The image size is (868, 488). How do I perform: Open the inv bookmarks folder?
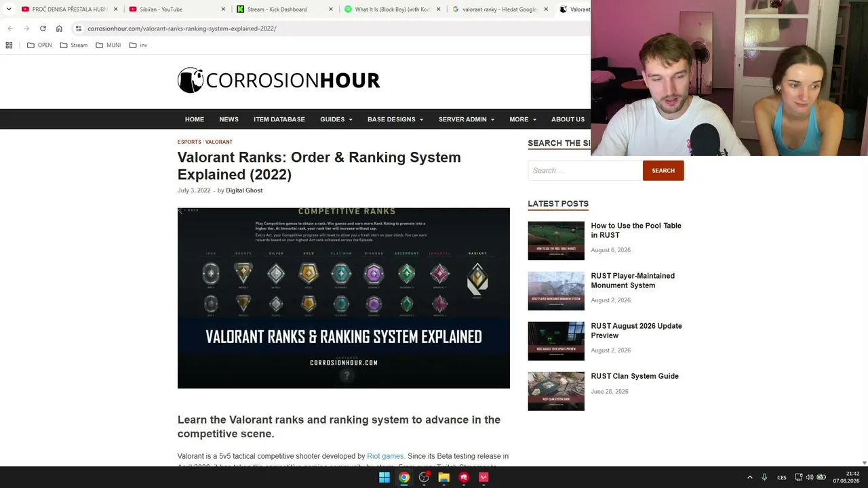138,45
